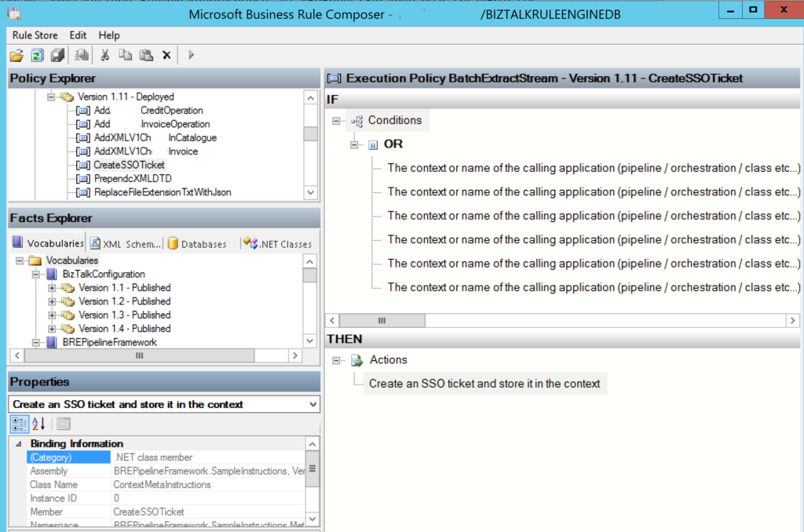The image size is (804, 532).
Task: Click the Cut scissors icon
Action: (105, 55)
